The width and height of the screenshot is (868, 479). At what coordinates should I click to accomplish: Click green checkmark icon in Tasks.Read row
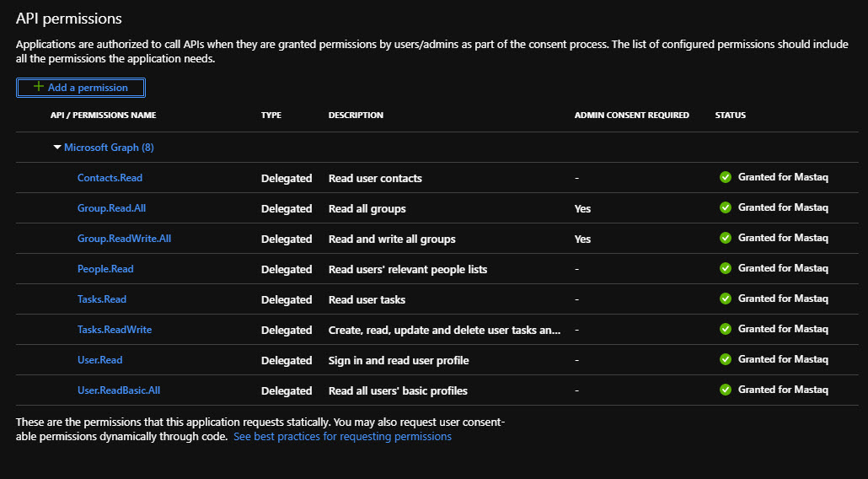(725, 299)
